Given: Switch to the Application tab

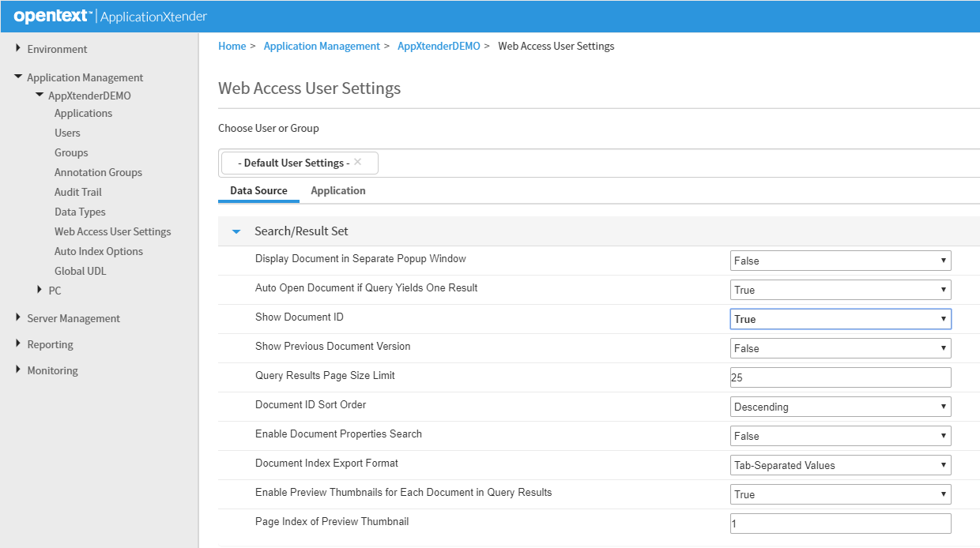Looking at the screenshot, I should [x=337, y=191].
